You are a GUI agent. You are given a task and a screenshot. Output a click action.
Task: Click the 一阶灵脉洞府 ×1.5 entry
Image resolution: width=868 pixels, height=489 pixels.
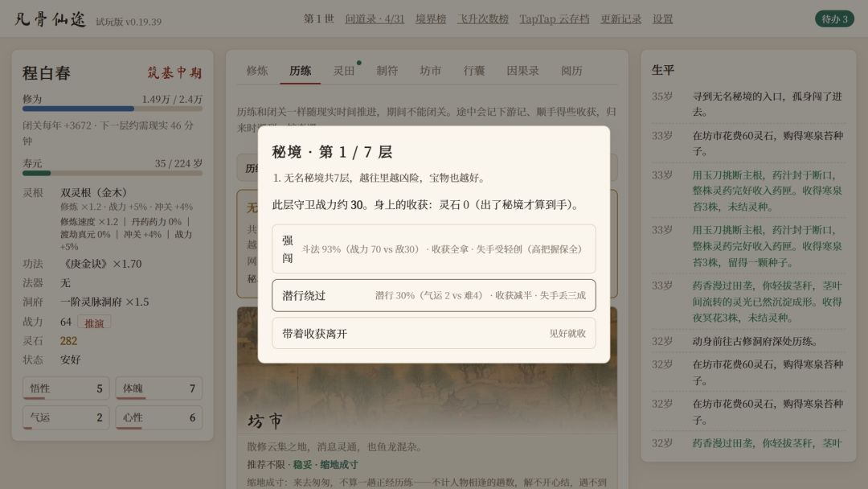click(104, 302)
